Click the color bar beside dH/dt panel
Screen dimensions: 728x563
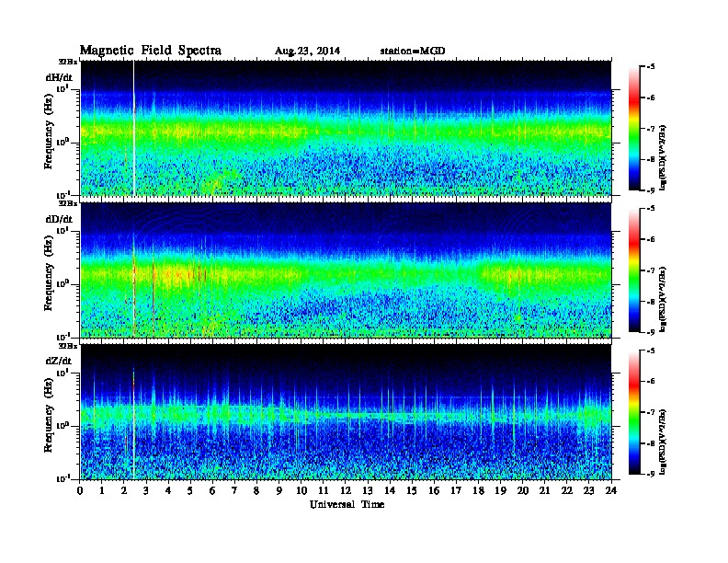point(633,128)
